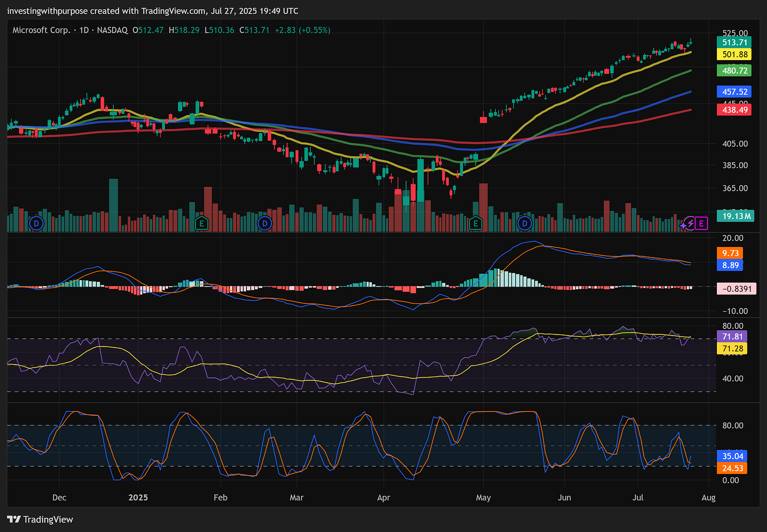767x532 pixels.
Task: Click the Dec label on time axis
Action: click(60, 497)
